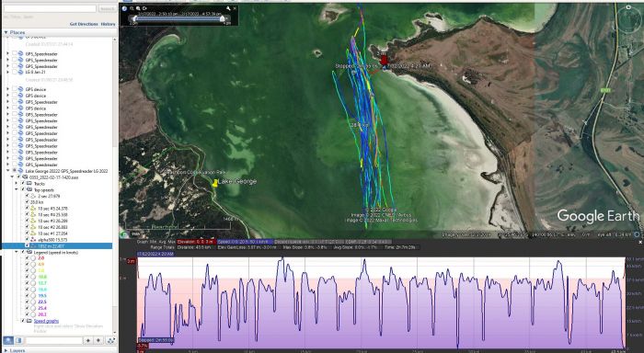
Task: Uncheck the Speed graphs folder checkbox
Action: coord(23,321)
